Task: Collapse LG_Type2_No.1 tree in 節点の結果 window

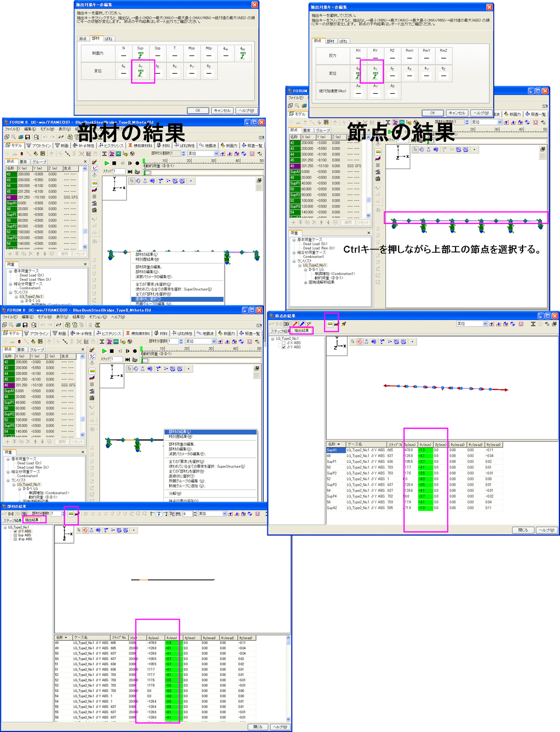Action: point(273,339)
